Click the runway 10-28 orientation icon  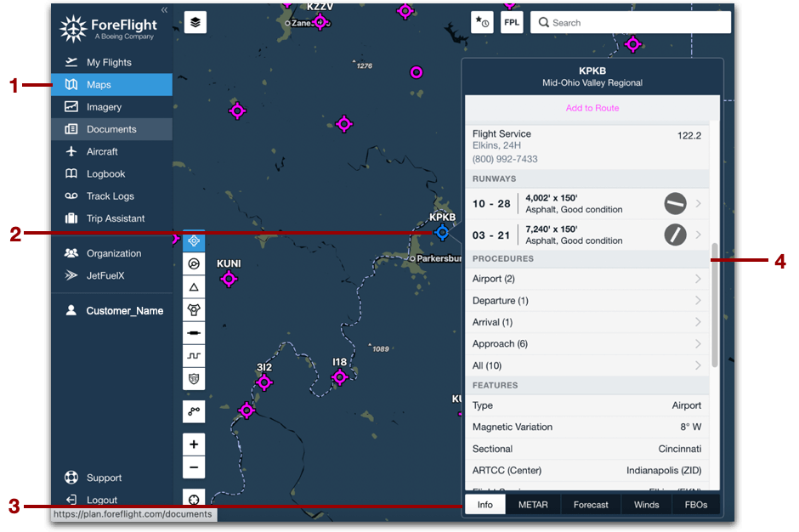tap(675, 203)
